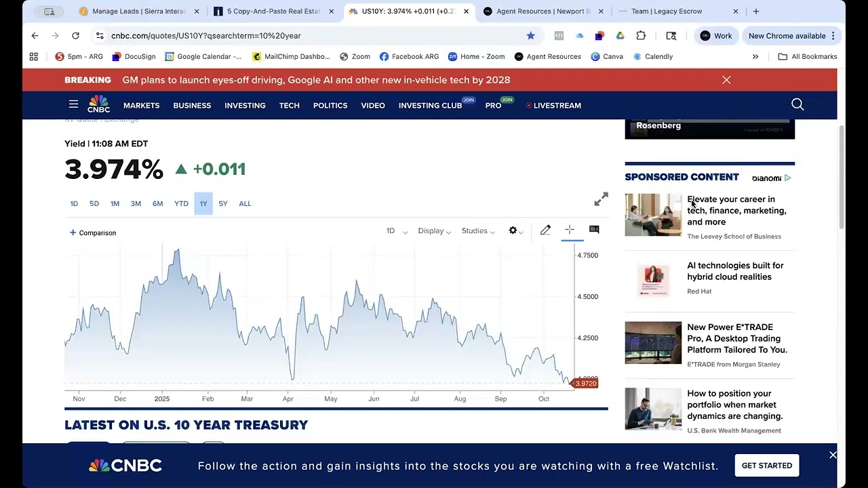
Task: Open the Studies dropdown
Action: click(x=478, y=231)
